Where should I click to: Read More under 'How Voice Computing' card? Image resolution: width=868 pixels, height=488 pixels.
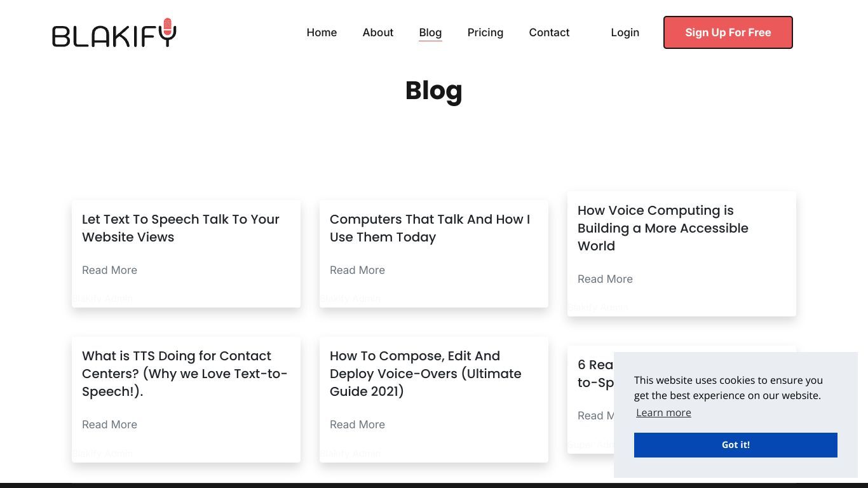click(x=605, y=279)
